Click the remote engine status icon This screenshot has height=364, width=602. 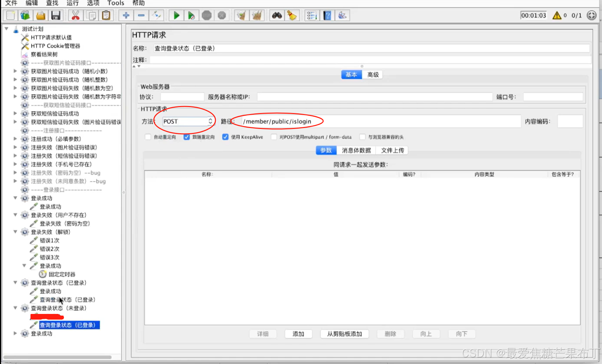point(592,15)
